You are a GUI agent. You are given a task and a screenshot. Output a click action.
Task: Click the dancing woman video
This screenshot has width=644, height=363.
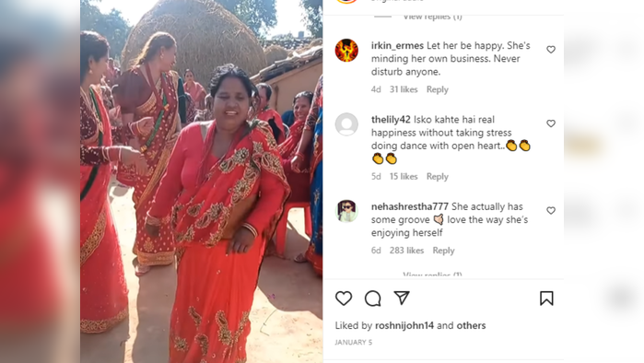click(x=201, y=181)
